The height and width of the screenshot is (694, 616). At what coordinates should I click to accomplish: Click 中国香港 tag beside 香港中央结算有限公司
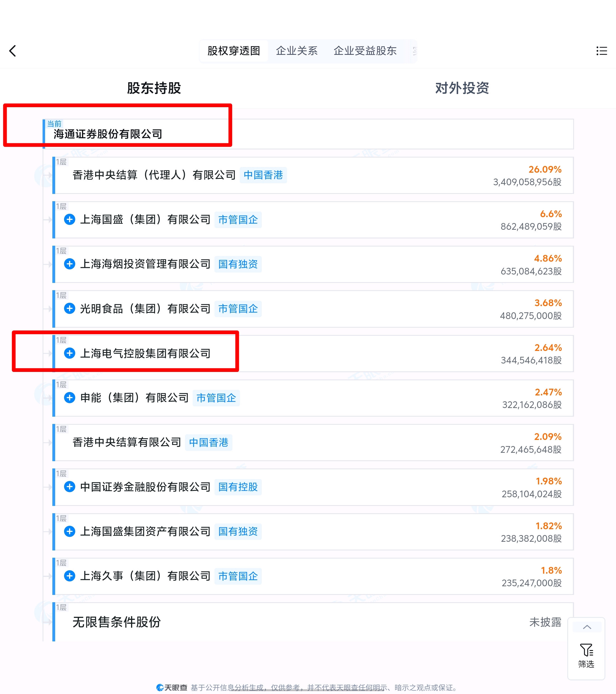click(x=209, y=442)
